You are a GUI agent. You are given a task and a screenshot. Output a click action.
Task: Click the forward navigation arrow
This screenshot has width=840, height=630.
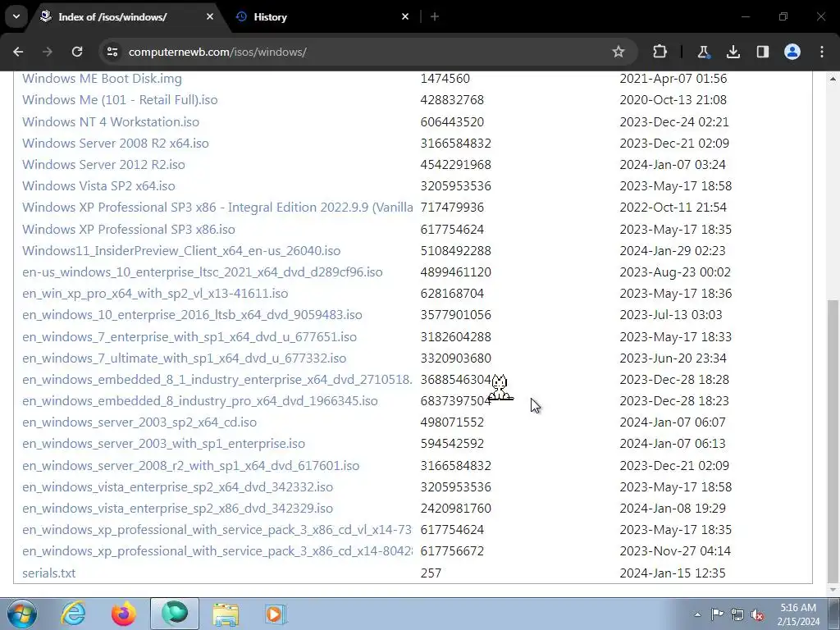48,52
